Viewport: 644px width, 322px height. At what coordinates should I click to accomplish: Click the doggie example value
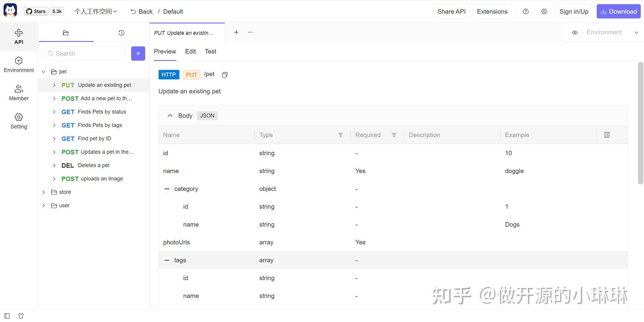(x=514, y=171)
